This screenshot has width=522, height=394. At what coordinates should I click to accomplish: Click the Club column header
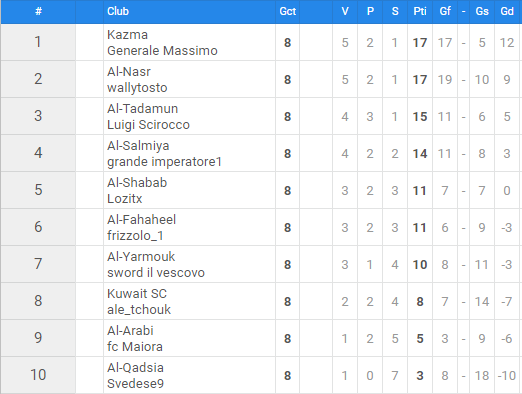(118, 11)
